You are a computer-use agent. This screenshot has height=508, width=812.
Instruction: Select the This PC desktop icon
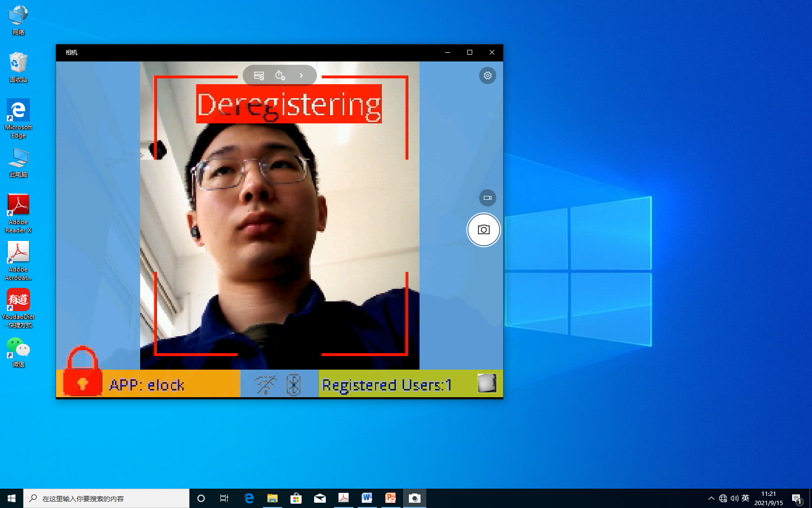pos(18,163)
